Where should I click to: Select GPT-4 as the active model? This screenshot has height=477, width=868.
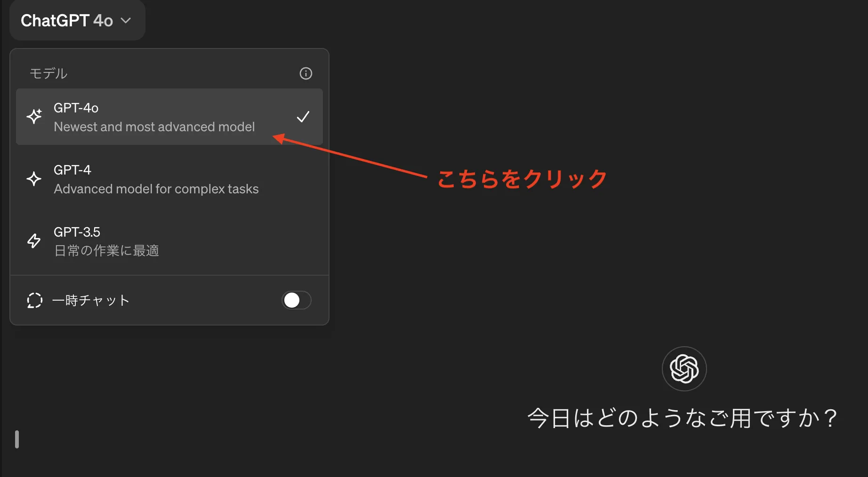155,179
